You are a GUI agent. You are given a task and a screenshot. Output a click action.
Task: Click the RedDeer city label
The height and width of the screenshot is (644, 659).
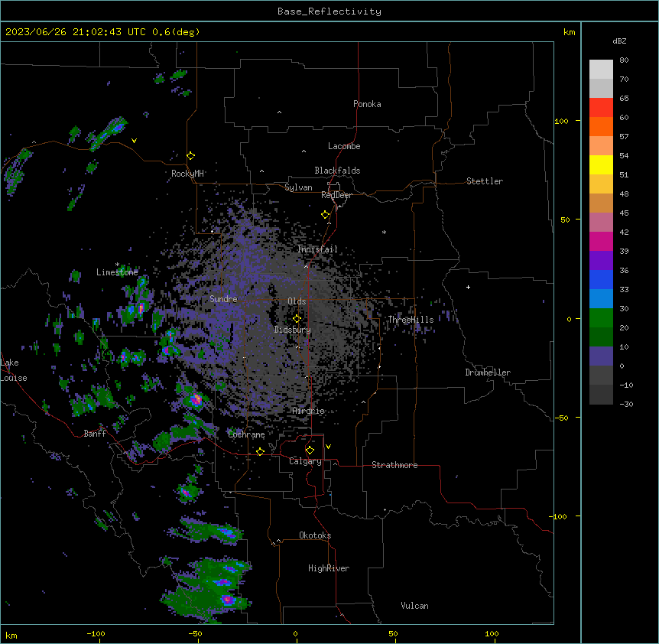coord(337,195)
